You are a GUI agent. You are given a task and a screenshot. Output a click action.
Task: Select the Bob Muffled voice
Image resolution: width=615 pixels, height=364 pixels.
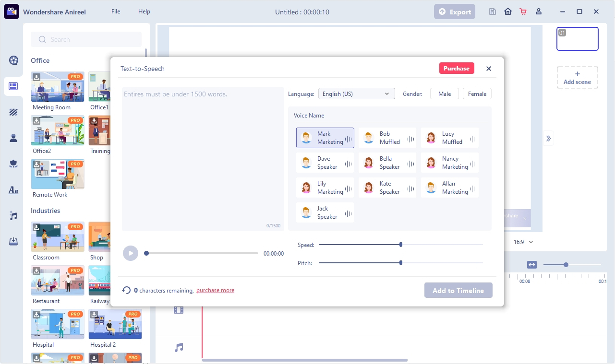pyautogui.click(x=387, y=138)
